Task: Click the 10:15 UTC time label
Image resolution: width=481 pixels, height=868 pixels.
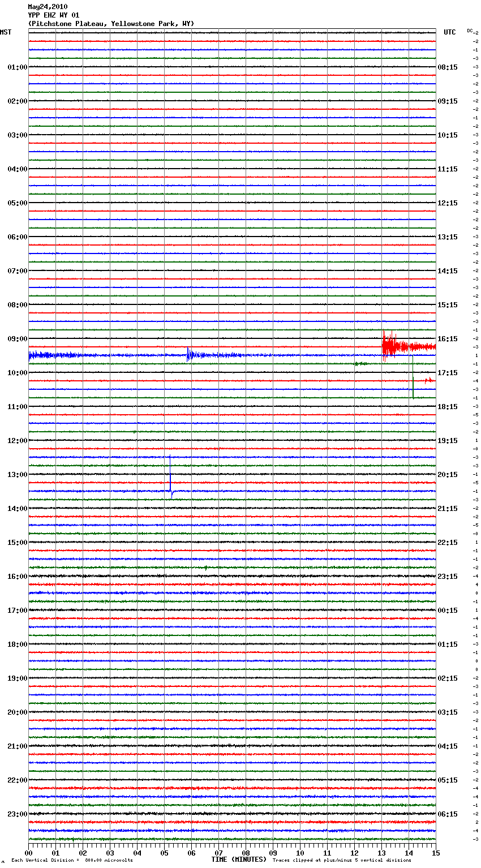Action: pos(448,135)
